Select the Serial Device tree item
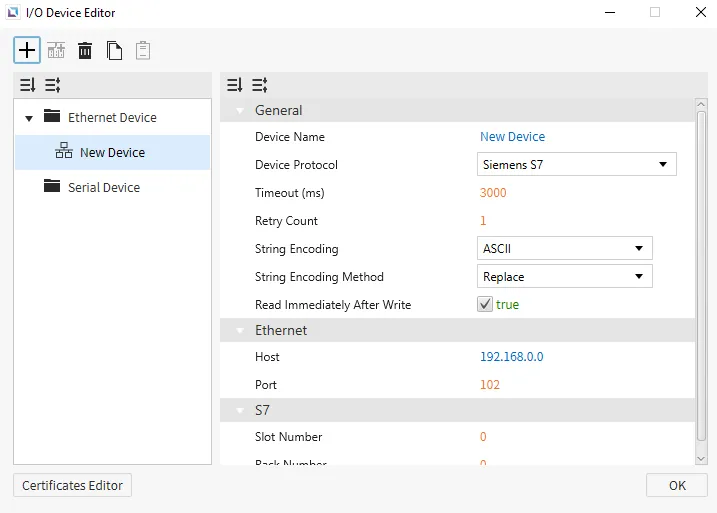The width and height of the screenshot is (717, 513). (x=104, y=187)
